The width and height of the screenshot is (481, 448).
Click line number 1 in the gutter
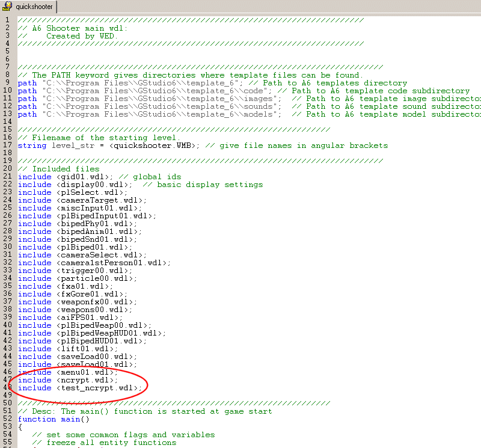coord(8,20)
